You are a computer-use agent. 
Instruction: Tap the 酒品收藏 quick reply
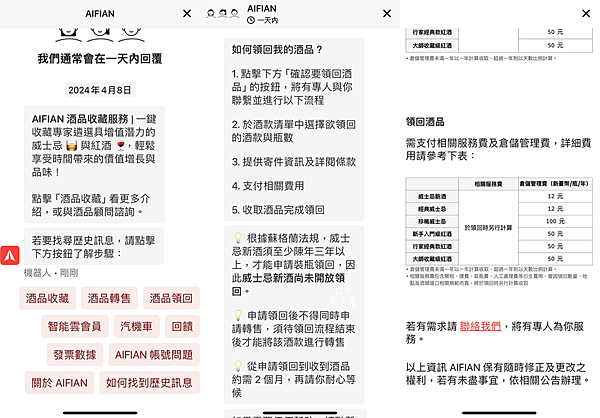(x=47, y=298)
